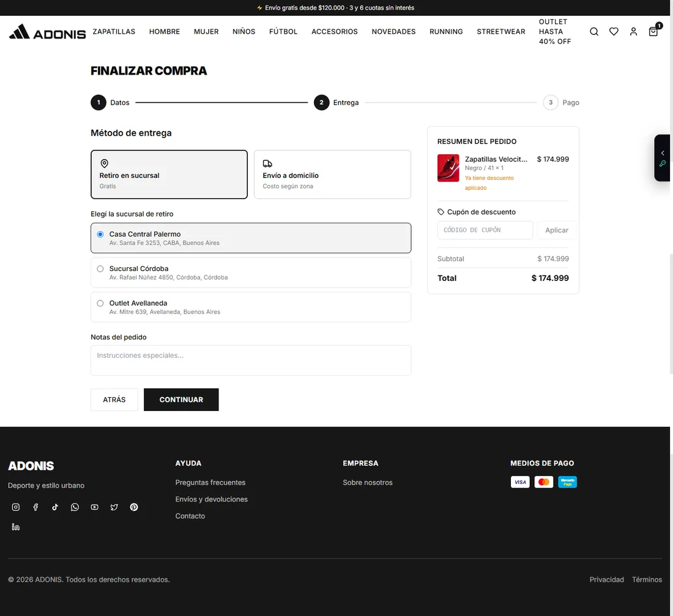Open the WhatsApp icon in footer
Viewport: 673px width, 616px height.
[75, 507]
